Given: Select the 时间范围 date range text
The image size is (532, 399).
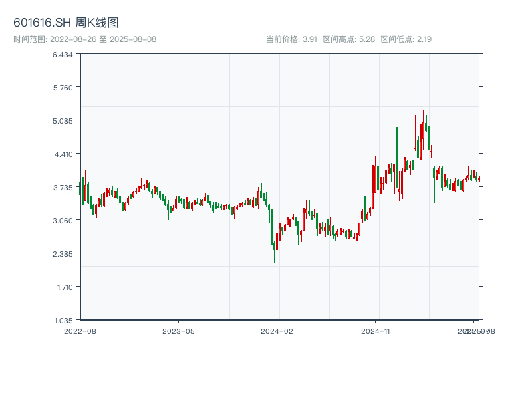Looking at the screenshot, I should [x=84, y=39].
